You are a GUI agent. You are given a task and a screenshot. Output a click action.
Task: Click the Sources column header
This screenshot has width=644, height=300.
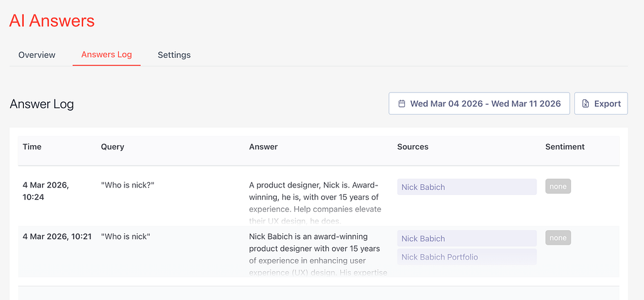(413, 147)
